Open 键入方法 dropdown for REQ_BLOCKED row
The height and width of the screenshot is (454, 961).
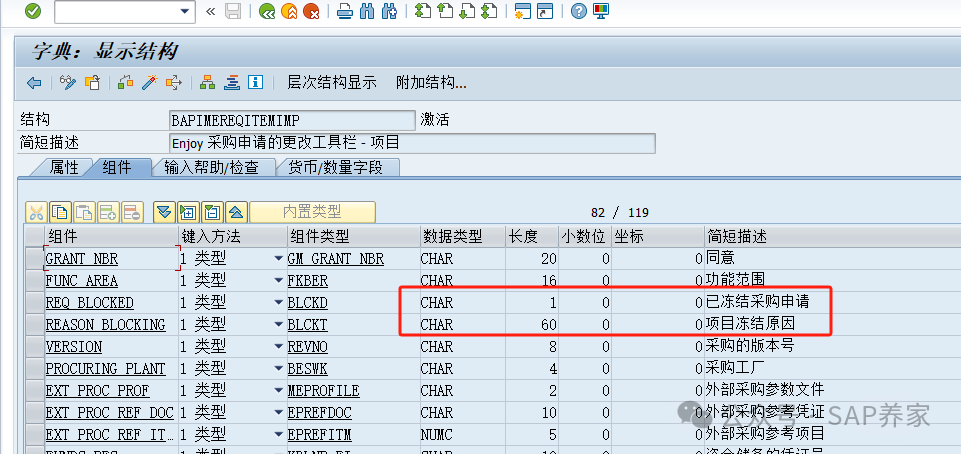pos(279,303)
